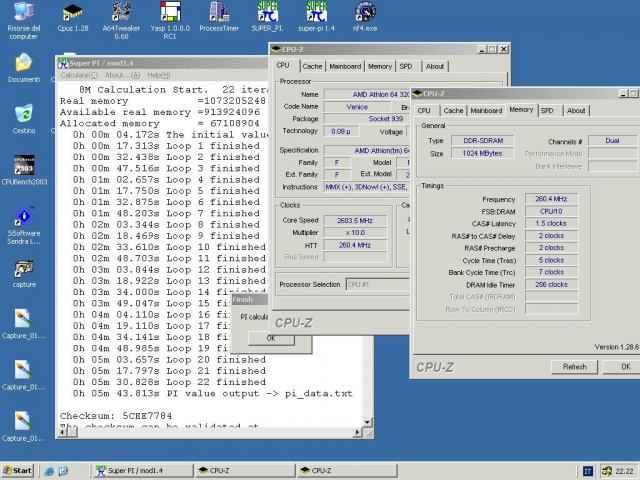Viewport: 640px width, 480px height.
Task: Switch to Cache tab in back CPU-Z
Action: click(x=312, y=67)
